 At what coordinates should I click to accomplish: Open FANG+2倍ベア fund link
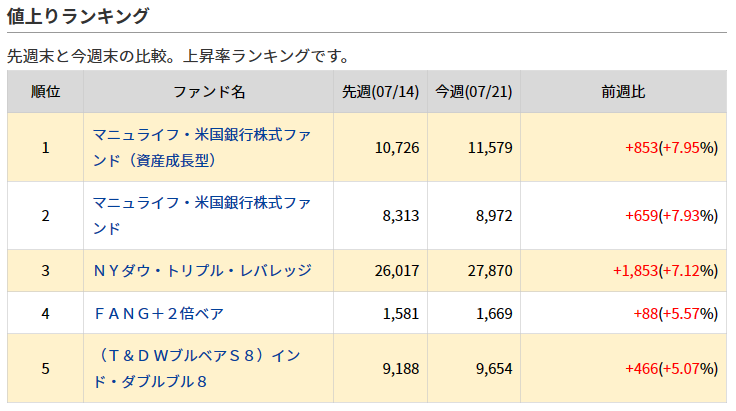(159, 313)
